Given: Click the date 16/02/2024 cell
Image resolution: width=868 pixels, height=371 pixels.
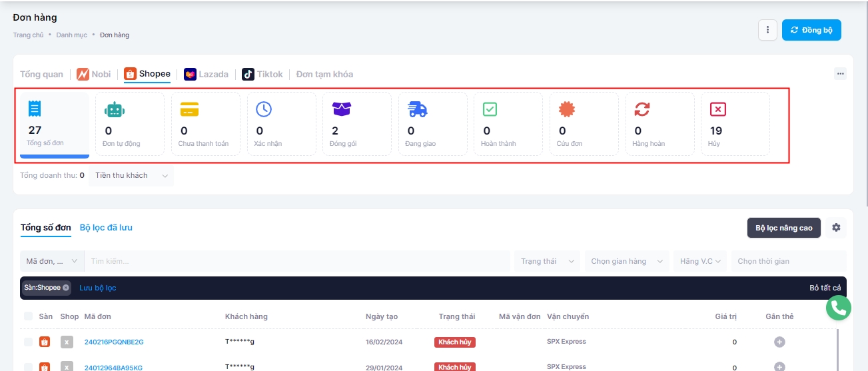Looking at the screenshot, I should (x=384, y=342).
